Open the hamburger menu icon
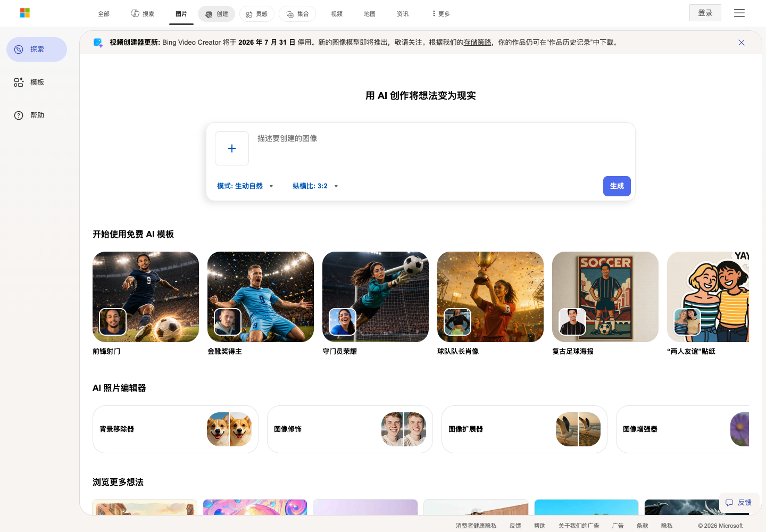 pos(739,13)
